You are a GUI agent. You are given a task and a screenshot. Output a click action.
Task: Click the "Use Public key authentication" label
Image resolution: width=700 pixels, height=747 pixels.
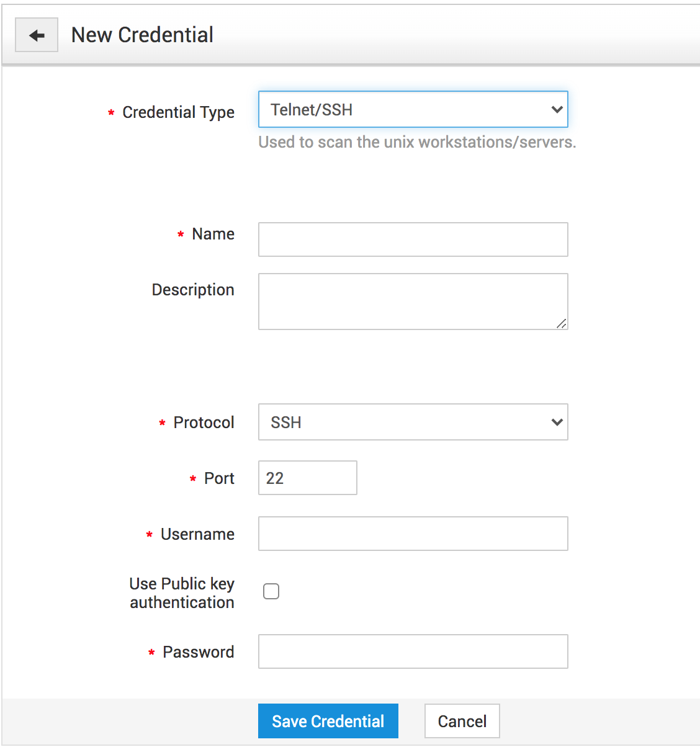click(x=182, y=593)
